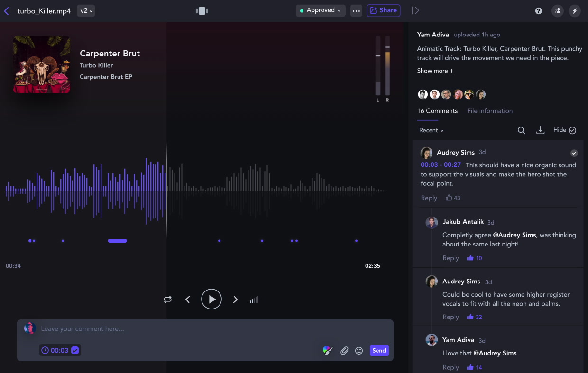This screenshot has height=373, width=588.
Task: Click the commenter avatar in comment box
Action: [30, 328]
